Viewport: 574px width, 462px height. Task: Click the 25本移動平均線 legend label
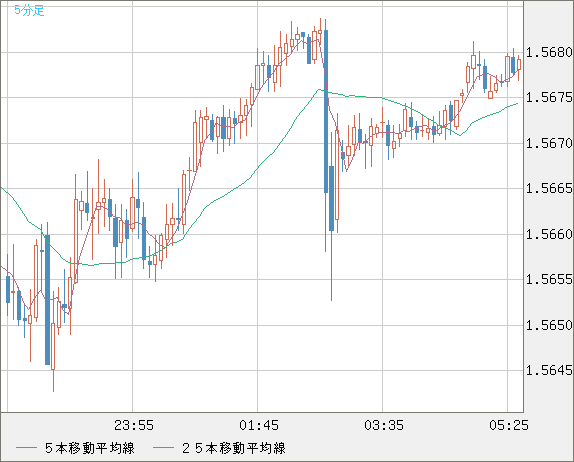pos(234,448)
